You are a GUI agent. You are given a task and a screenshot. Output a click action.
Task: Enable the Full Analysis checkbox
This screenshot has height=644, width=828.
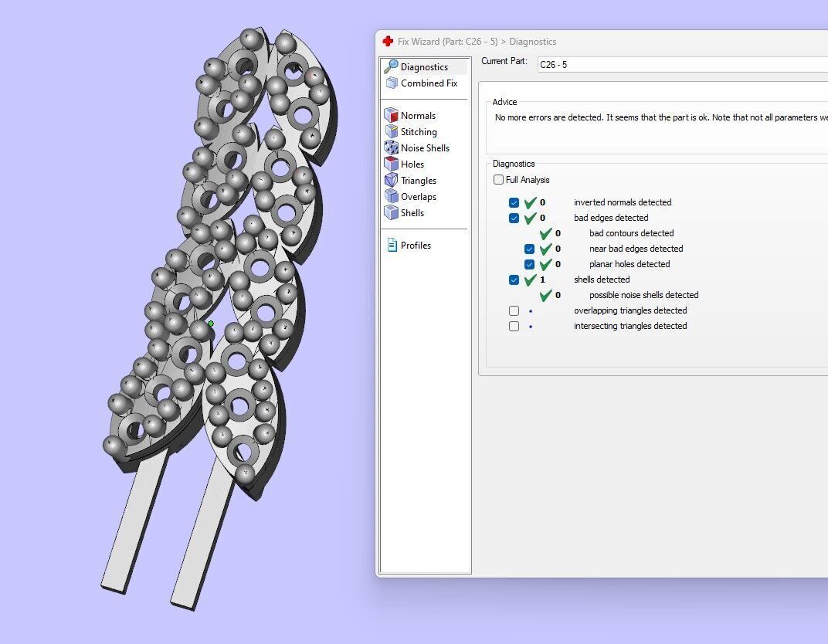pyautogui.click(x=498, y=179)
